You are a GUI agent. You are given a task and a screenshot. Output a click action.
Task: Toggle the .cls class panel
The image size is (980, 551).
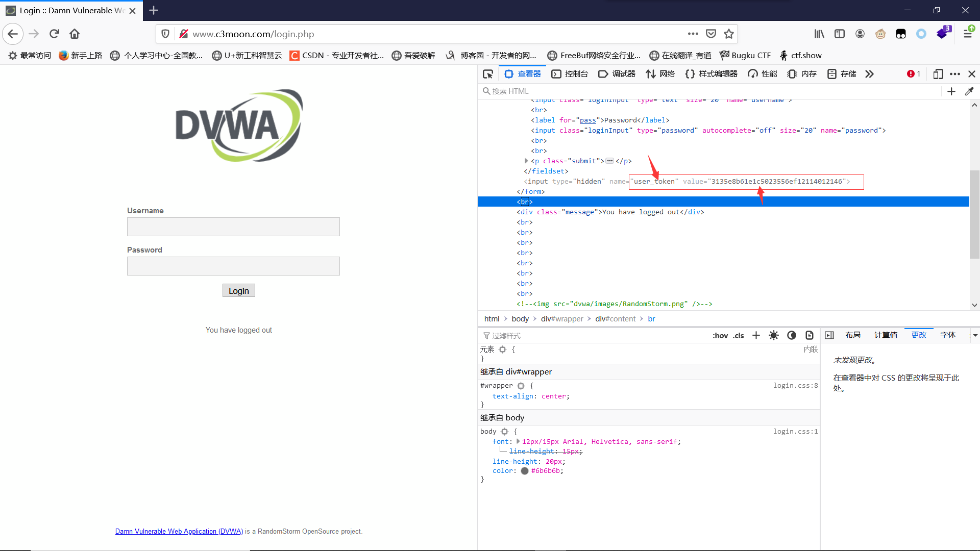coord(739,336)
